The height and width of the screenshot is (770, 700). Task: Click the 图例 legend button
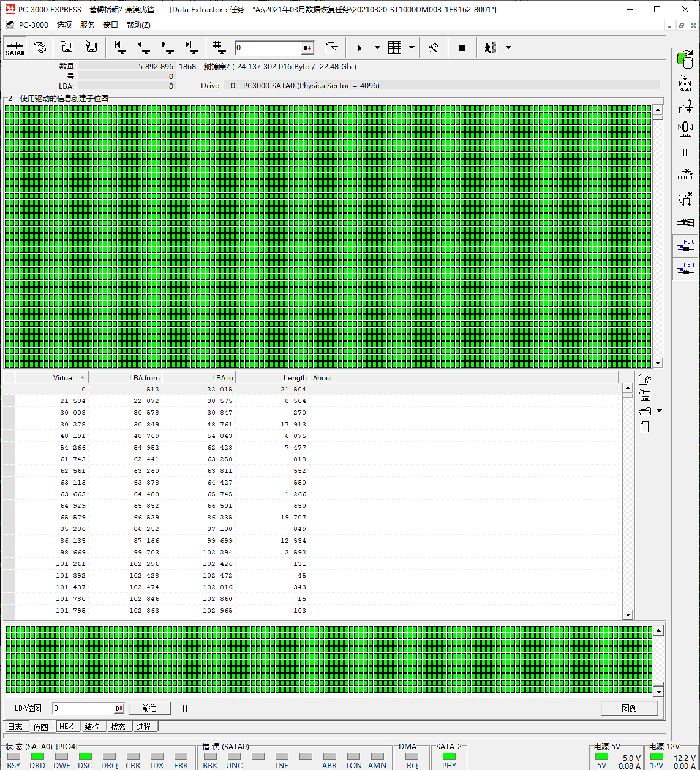click(x=629, y=708)
